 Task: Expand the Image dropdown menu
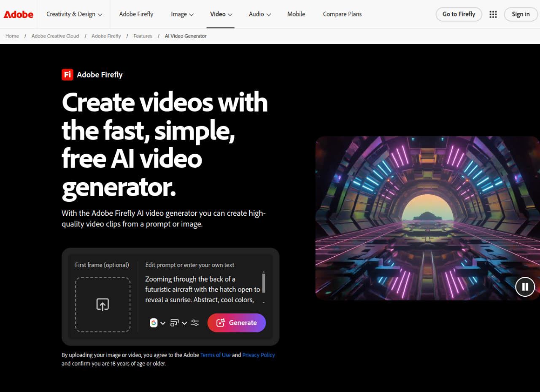(x=182, y=14)
